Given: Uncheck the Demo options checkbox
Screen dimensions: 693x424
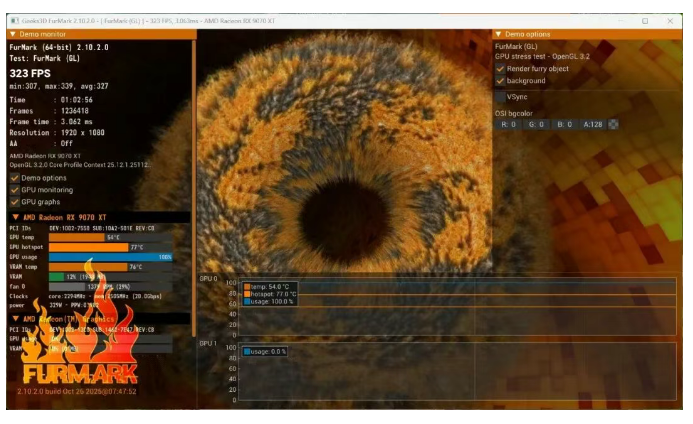Looking at the screenshot, I should coord(14,177).
